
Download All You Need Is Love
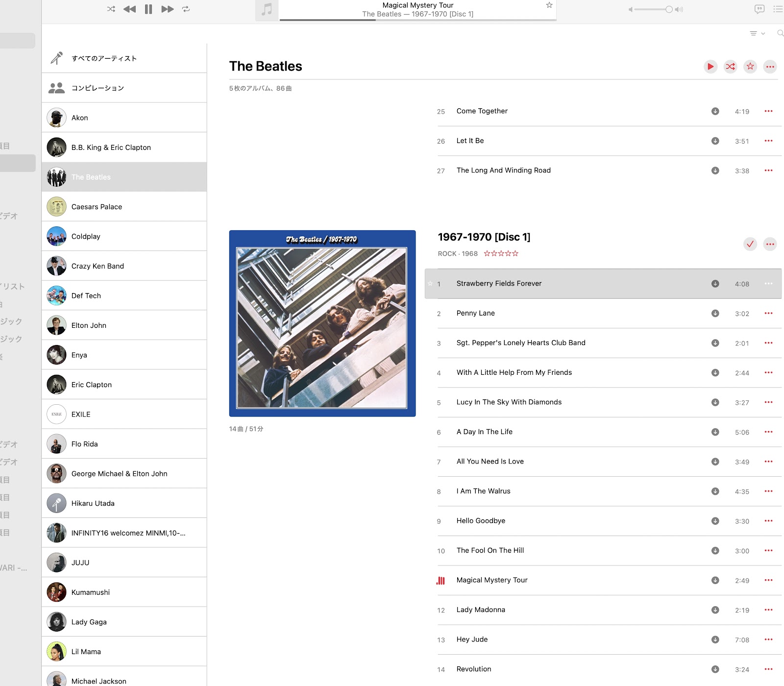click(x=715, y=462)
